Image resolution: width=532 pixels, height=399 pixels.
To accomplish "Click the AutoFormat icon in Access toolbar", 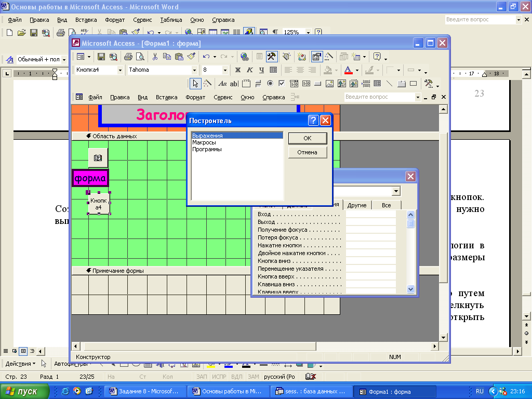I will [x=302, y=57].
